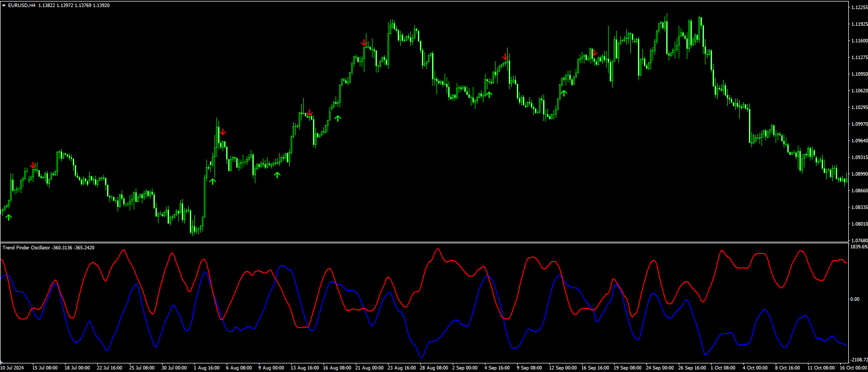
Task: Click the price axis label 1.10950
Action: tap(859, 74)
